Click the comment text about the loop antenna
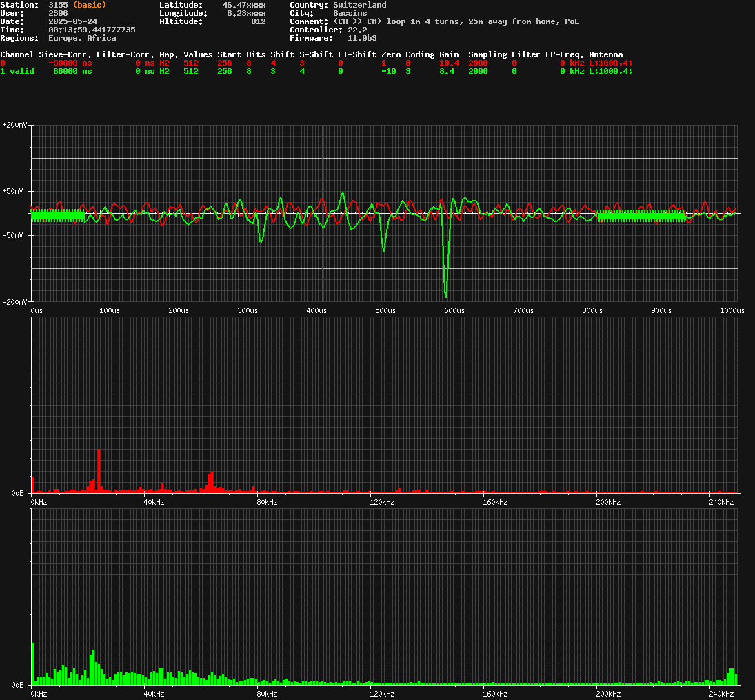The width and height of the screenshot is (755, 700). (456, 21)
